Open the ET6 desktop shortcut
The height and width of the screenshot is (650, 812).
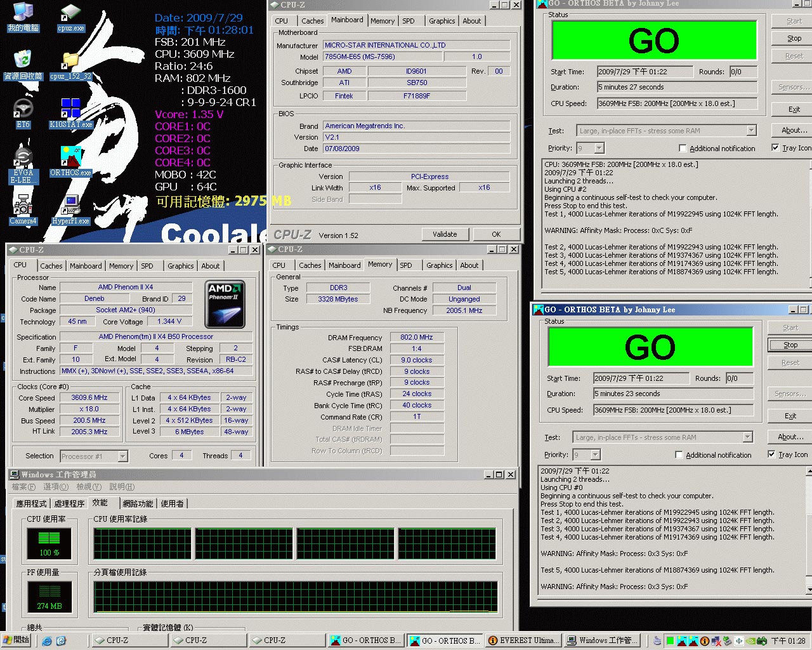tap(23, 110)
